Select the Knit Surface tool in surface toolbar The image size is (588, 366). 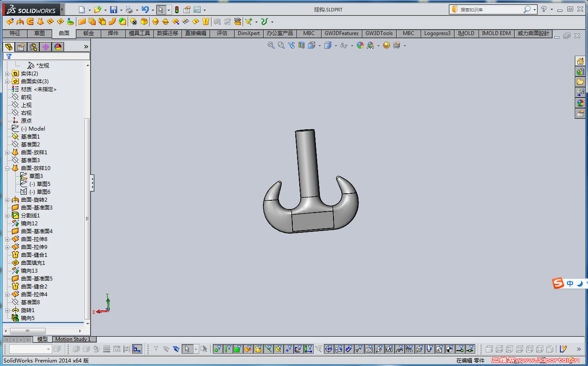205,21
